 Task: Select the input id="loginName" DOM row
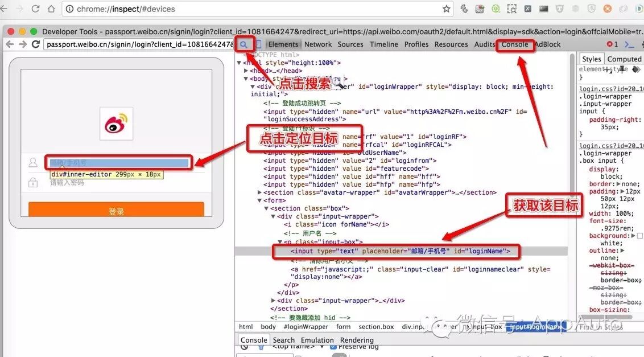click(x=401, y=251)
